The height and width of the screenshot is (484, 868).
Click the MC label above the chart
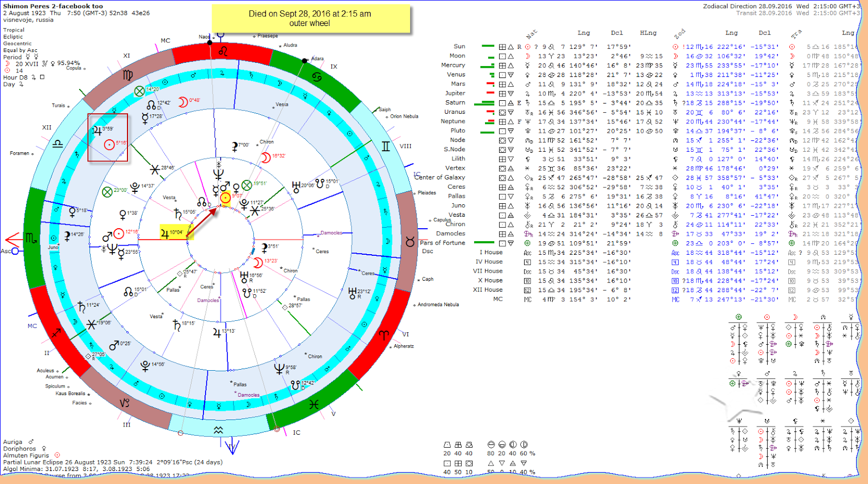coord(165,41)
